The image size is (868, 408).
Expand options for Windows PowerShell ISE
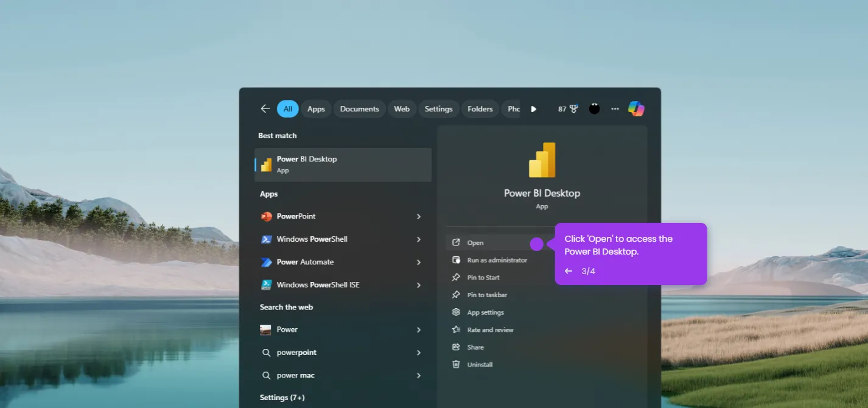[419, 284]
